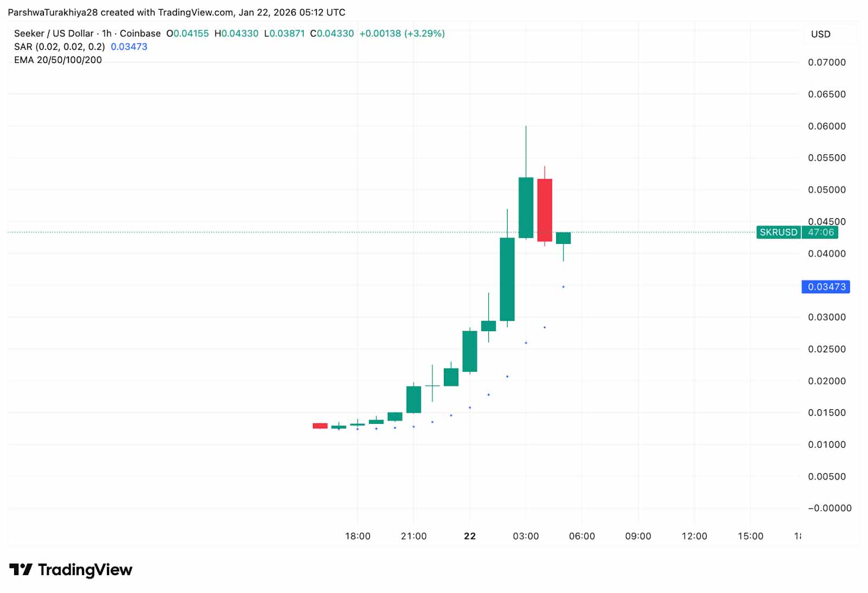Click the 0.01000 price axis label

click(827, 444)
